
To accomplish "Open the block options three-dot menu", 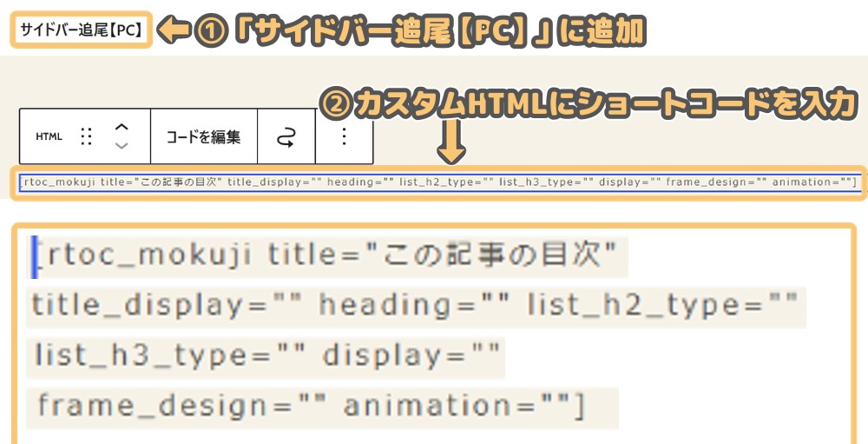I will [345, 136].
